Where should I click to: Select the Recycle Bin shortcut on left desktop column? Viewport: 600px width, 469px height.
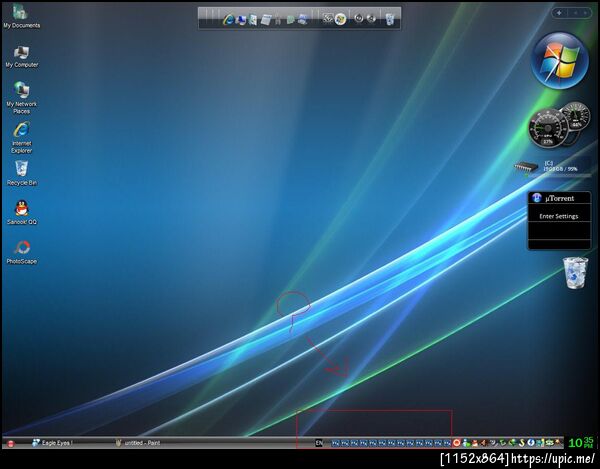(x=21, y=173)
